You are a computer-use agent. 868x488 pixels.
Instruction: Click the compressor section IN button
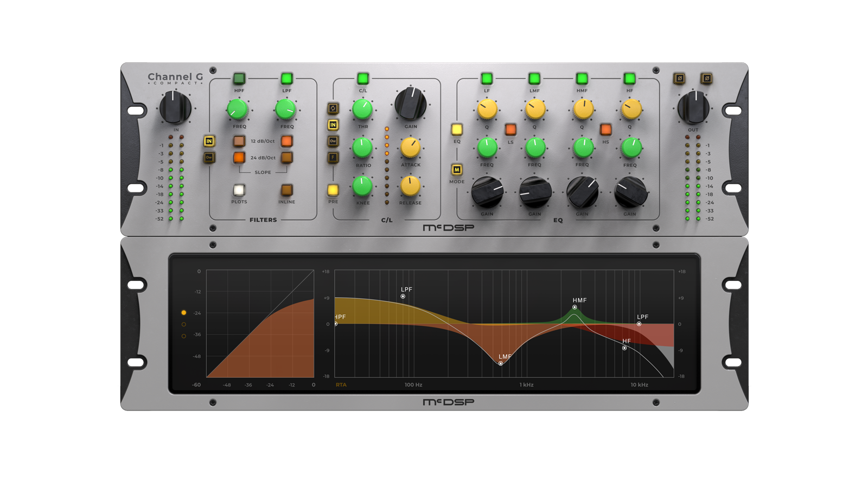pyautogui.click(x=333, y=125)
